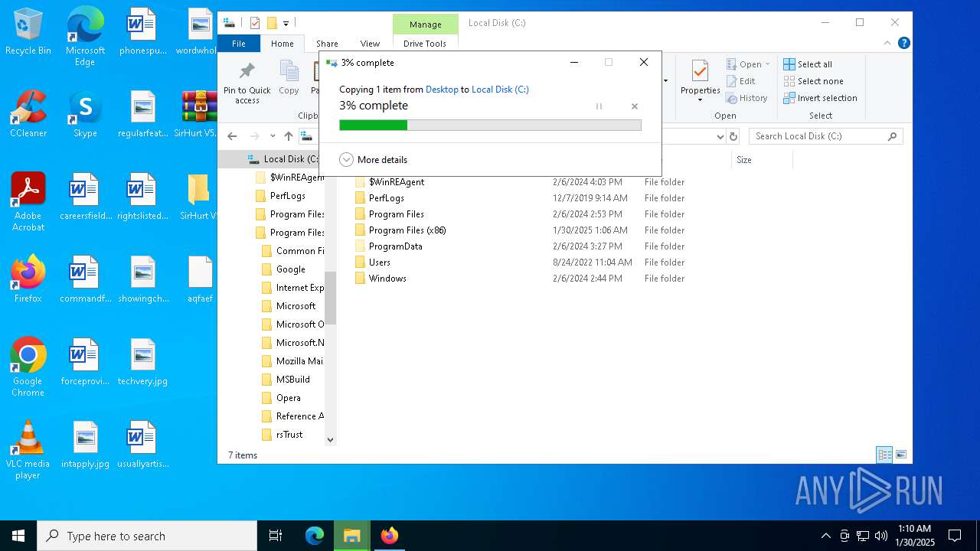Image resolution: width=980 pixels, height=551 pixels.
Task: Cancel the copy with the small X
Action: 635,106
